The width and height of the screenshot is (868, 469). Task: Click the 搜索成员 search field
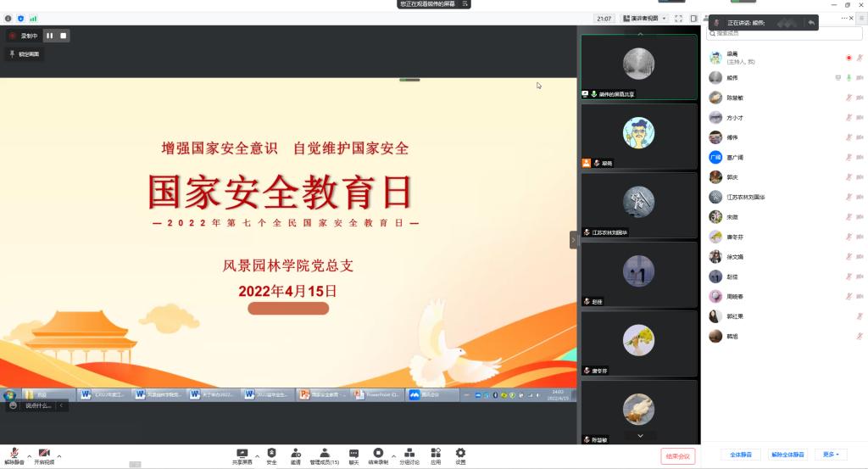pyautogui.click(x=784, y=34)
